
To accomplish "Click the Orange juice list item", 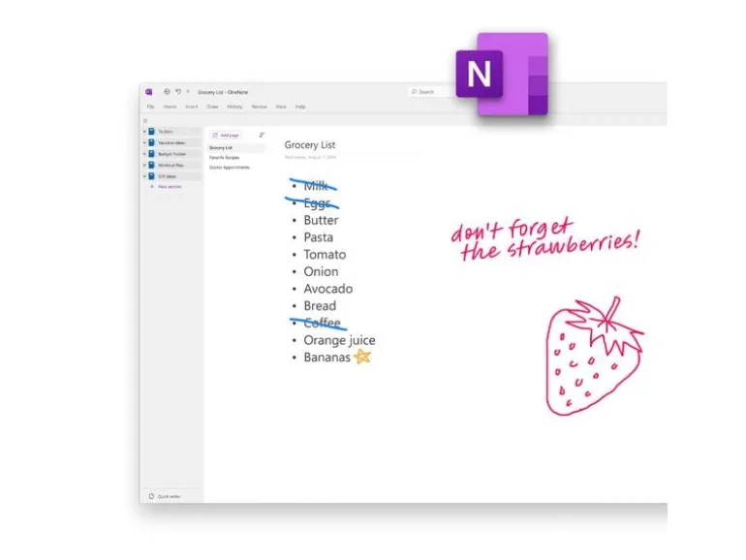I will [339, 340].
